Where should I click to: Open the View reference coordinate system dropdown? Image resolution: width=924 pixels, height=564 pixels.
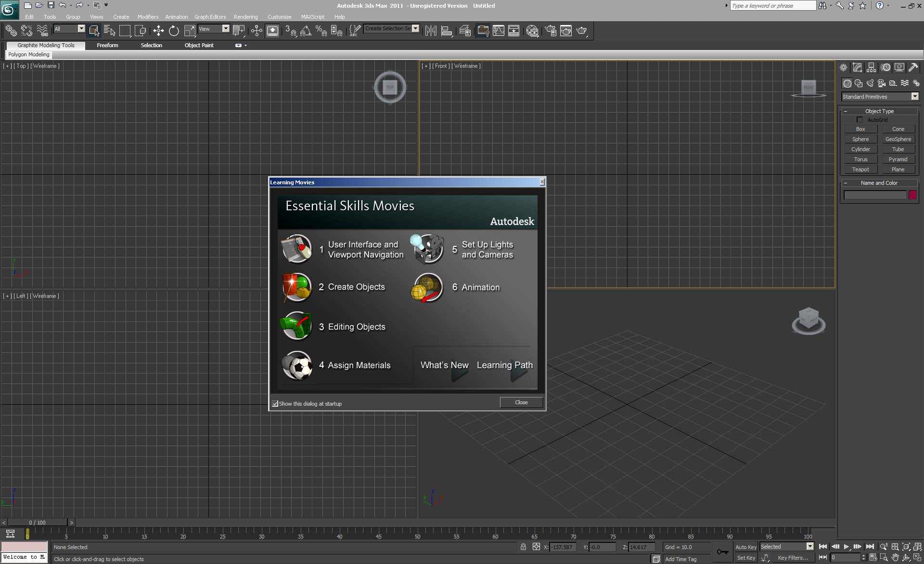[214, 29]
